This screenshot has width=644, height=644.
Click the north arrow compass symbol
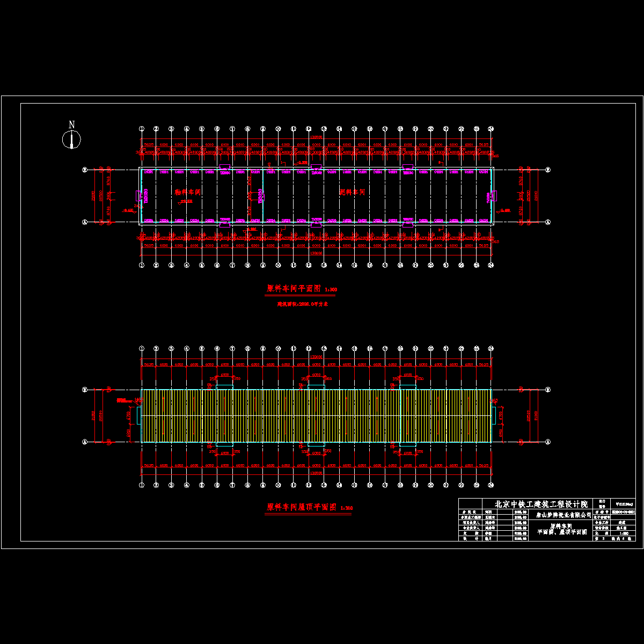point(71,138)
